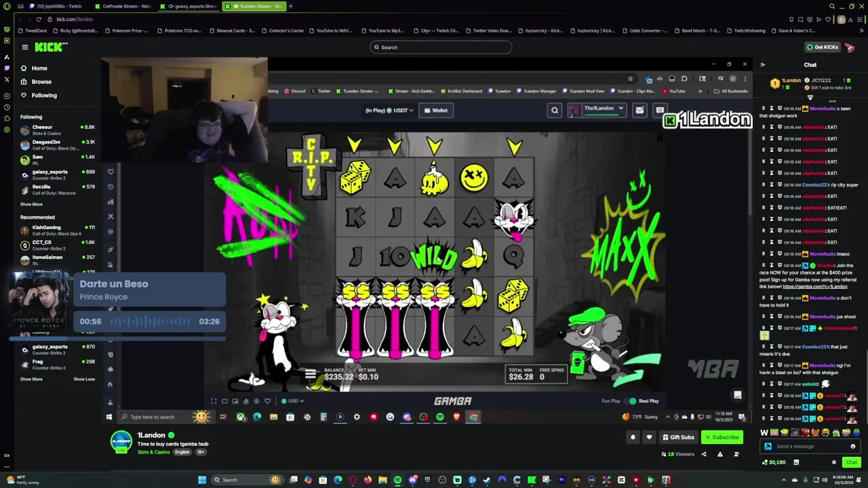Click the notification bell under the stream
868x488 pixels.
click(x=633, y=437)
